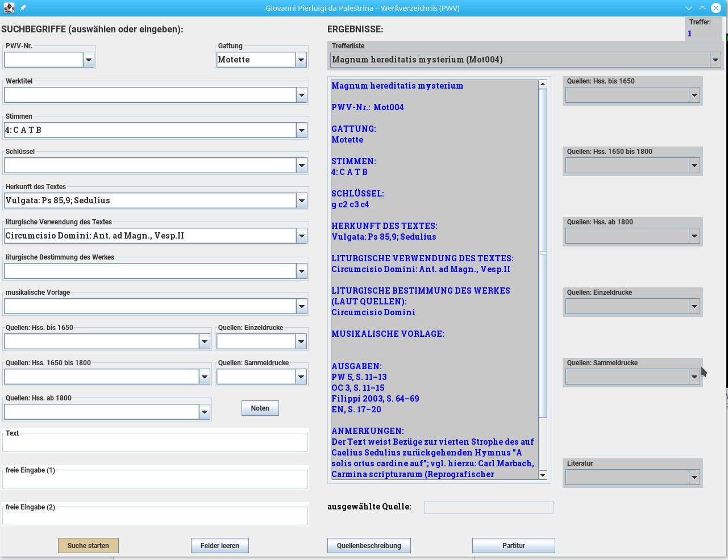Viewport: 728px width, 560px height.
Task: Open results Quellen: Hss. 1650 bis 1800 dropdown
Action: pyautogui.click(x=694, y=165)
